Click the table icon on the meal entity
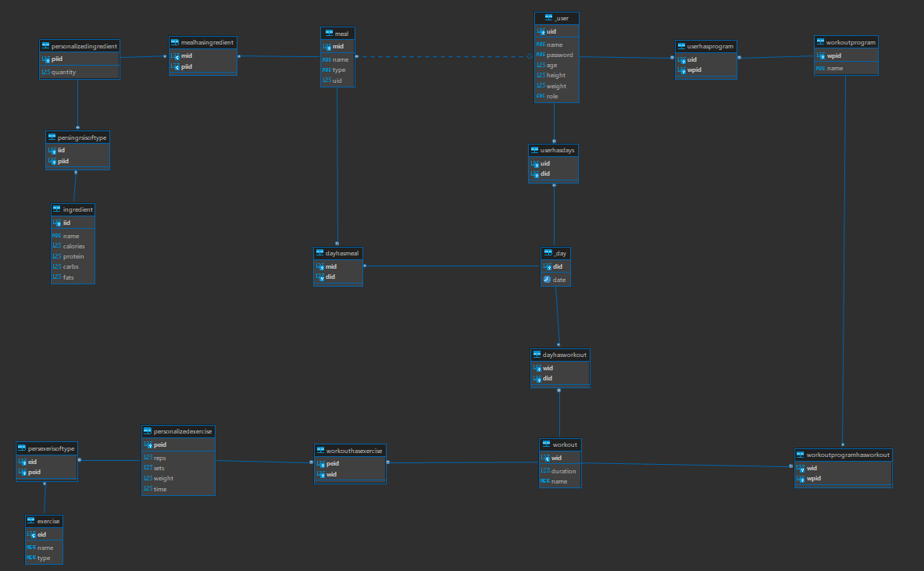The width and height of the screenshot is (924, 571). 327,33
